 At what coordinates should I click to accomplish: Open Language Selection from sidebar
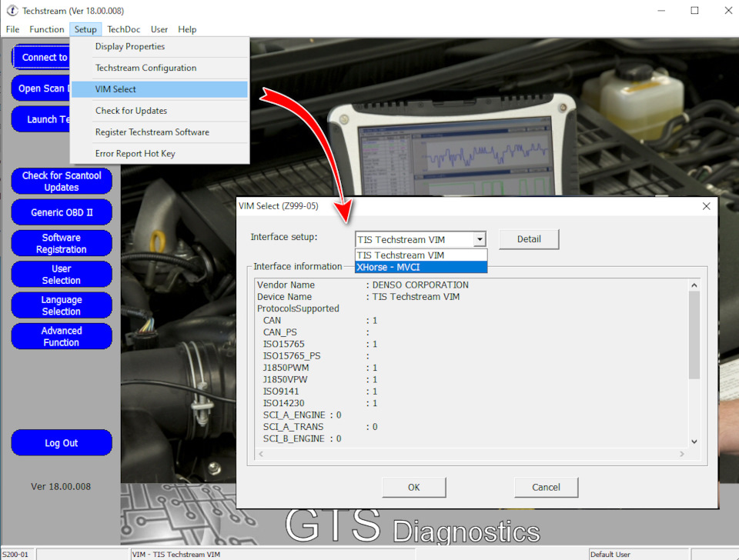pyautogui.click(x=62, y=305)
